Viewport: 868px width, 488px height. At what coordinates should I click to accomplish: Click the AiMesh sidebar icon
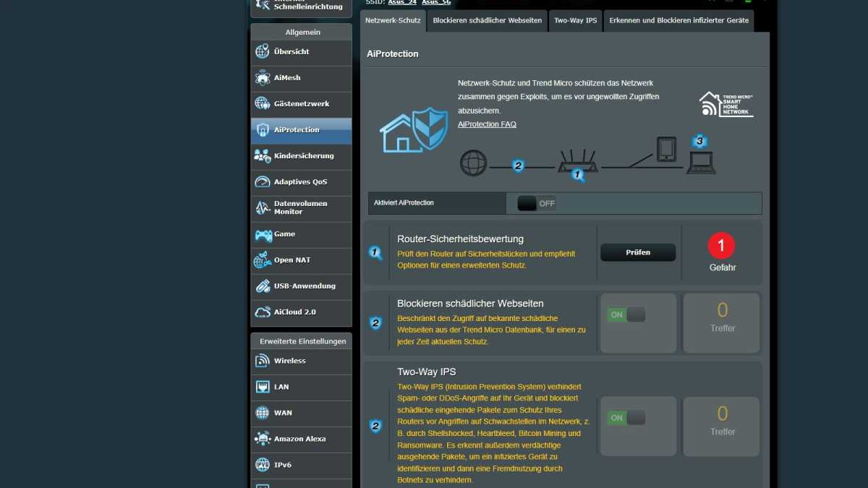(263, 78)
